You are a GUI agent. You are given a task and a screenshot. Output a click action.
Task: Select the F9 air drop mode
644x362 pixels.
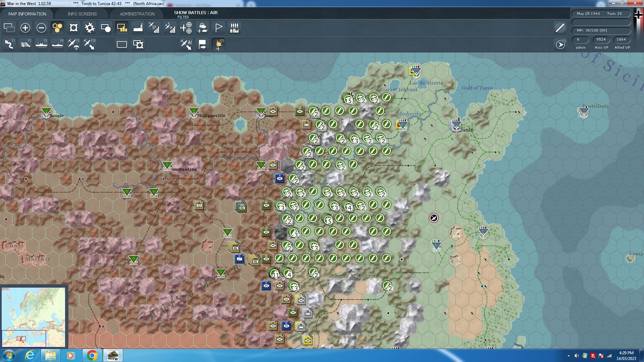tap(73, 44)
